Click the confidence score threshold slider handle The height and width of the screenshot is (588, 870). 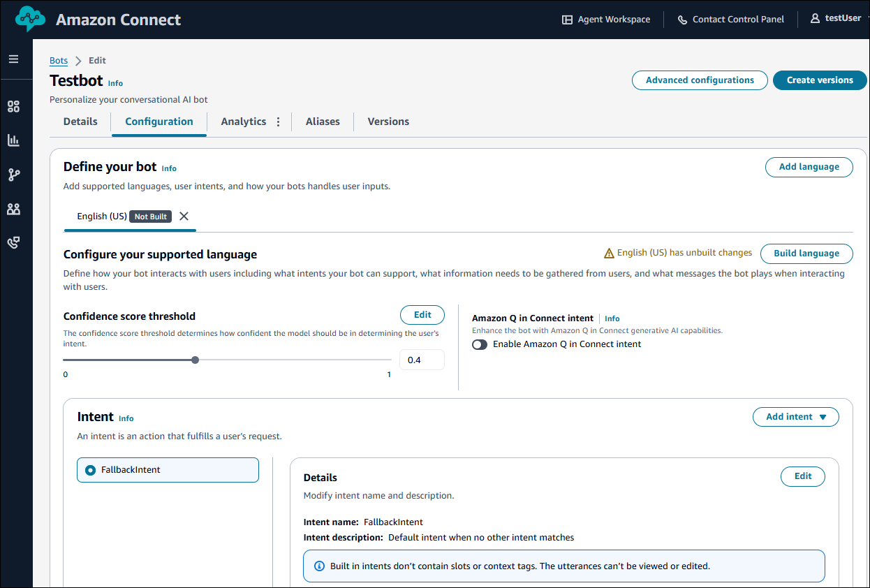pyautogui.click(x=195, y=360)
